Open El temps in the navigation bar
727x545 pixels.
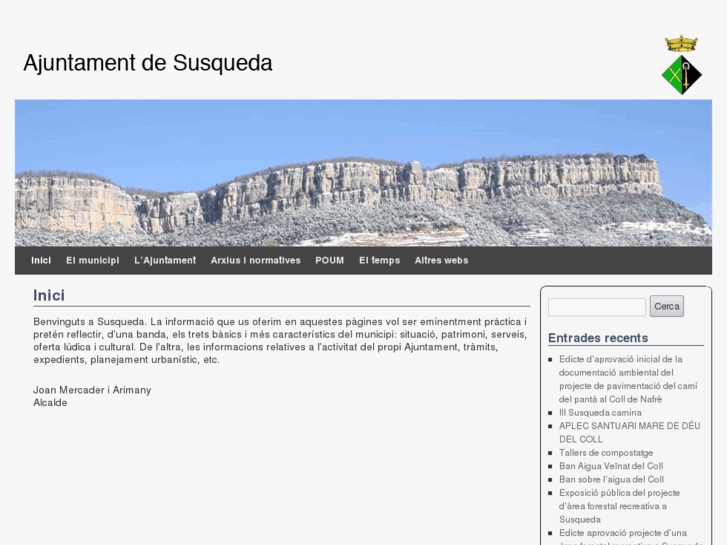point(379,260)
